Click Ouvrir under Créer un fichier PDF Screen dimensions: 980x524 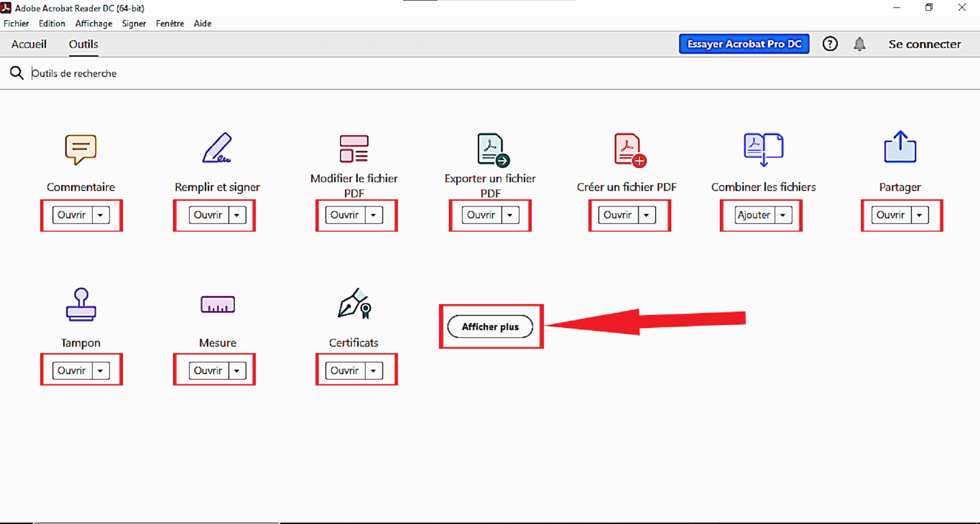point(618,215)
